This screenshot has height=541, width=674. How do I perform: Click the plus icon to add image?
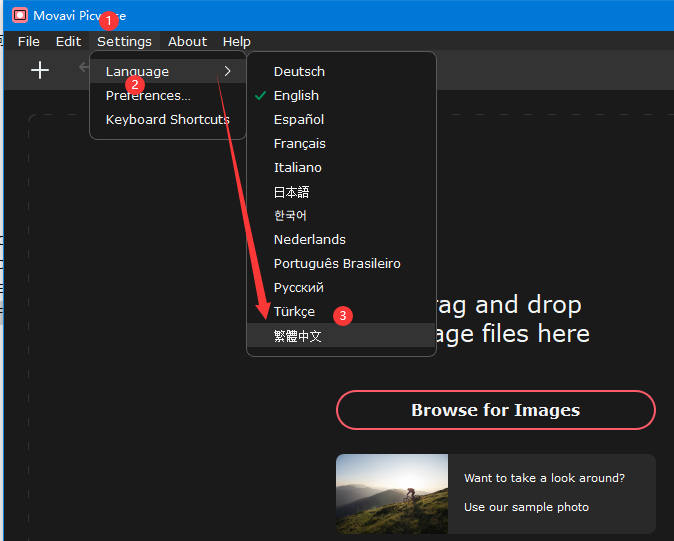tap(40, 70)
